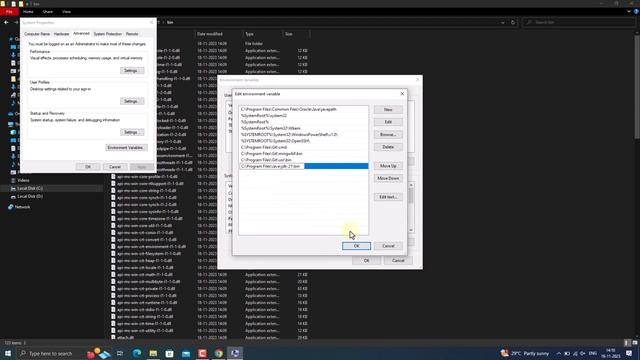Cancel the Edit environment variable dialog
Viewport: 640px width, 360px height.
pos(388,246)
